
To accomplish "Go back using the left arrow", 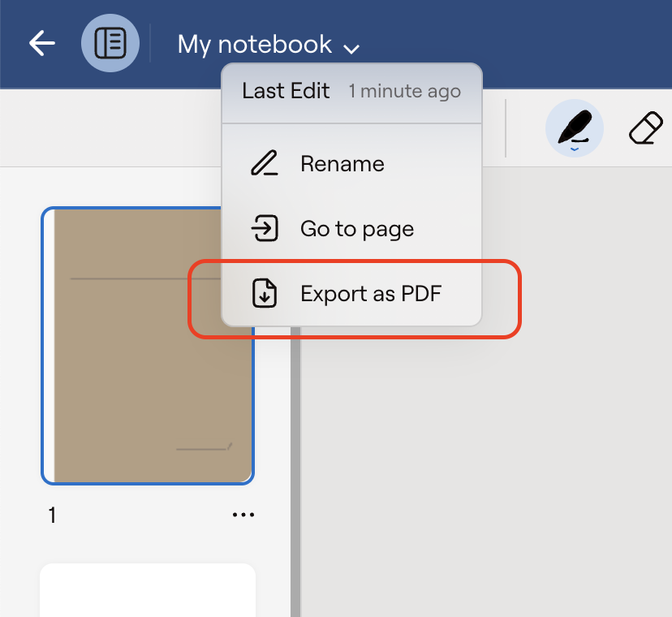I will [41, 44].
